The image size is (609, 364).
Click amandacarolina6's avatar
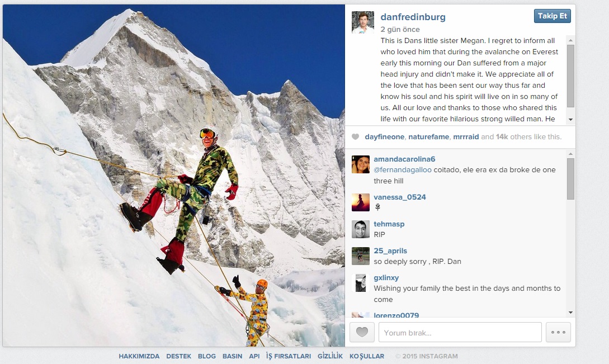[361, 164]
